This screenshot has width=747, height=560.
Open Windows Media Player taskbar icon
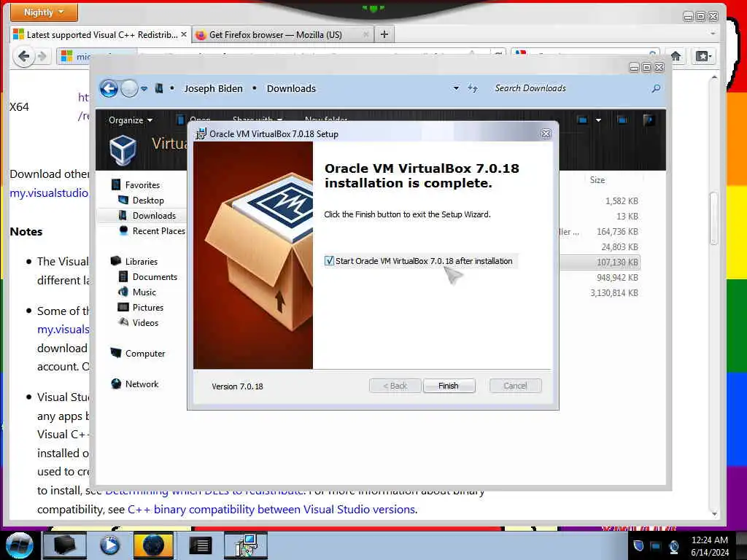coord(109,545)
